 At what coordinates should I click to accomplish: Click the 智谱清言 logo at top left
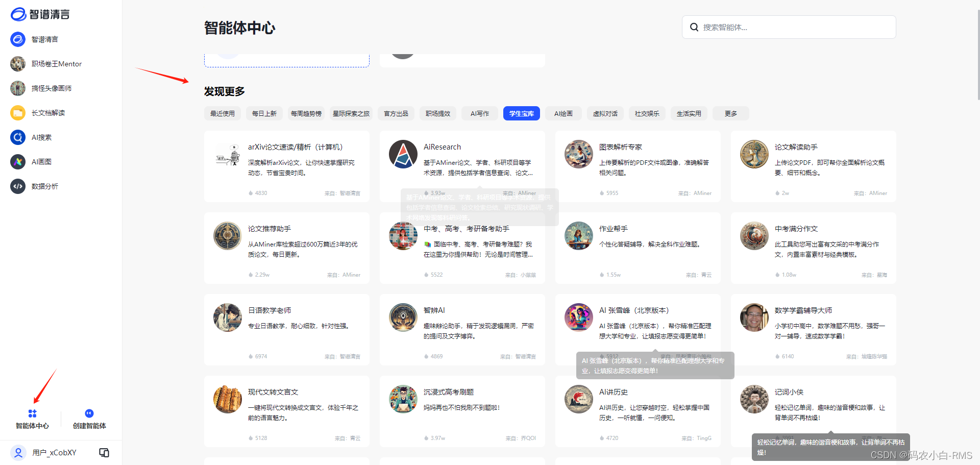pyautogui.click(x=40, y=14)
